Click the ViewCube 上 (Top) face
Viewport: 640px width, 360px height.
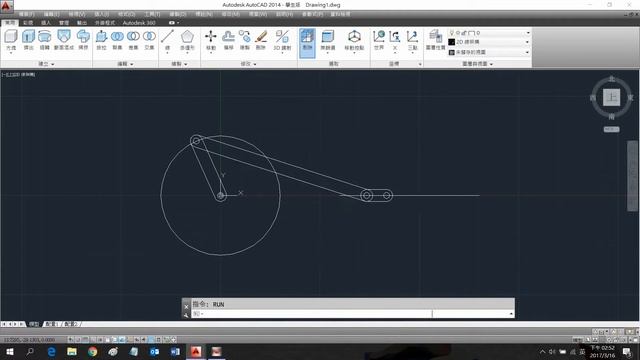tap(611, 98)
